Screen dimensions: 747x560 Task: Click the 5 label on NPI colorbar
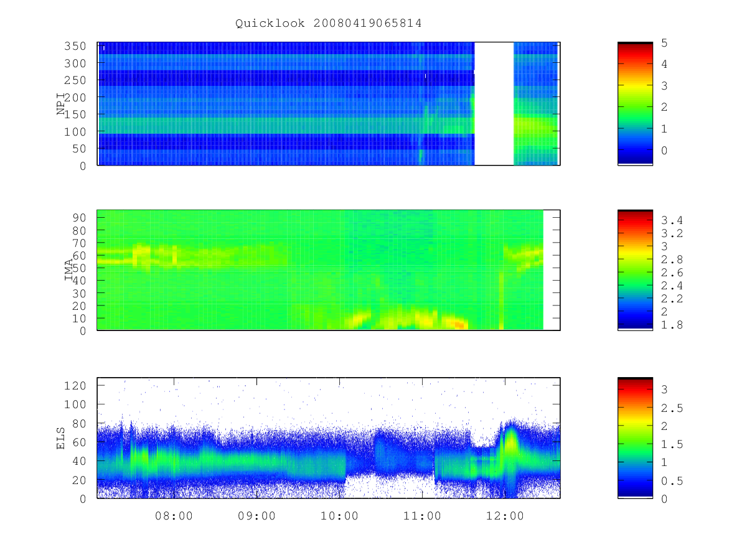pos(665,43)
